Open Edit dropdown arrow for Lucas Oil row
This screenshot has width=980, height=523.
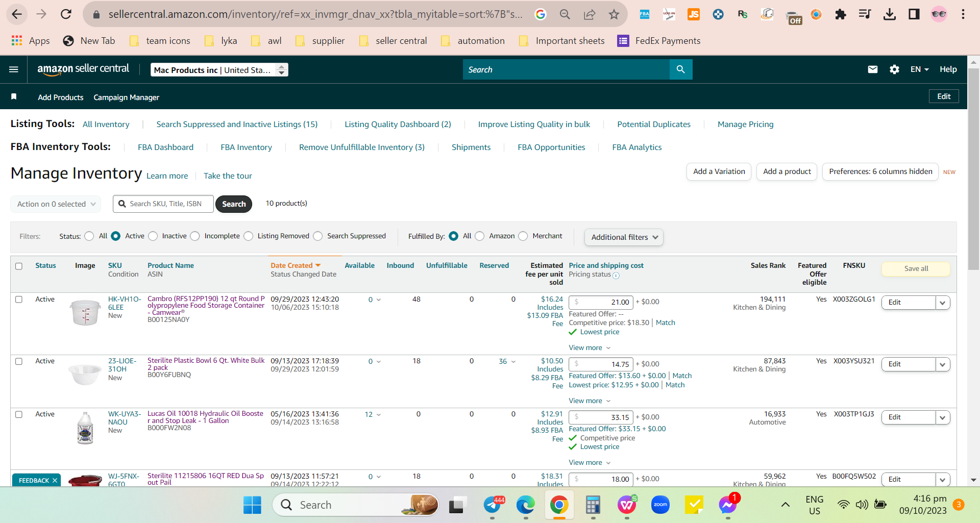click(943, 417)
